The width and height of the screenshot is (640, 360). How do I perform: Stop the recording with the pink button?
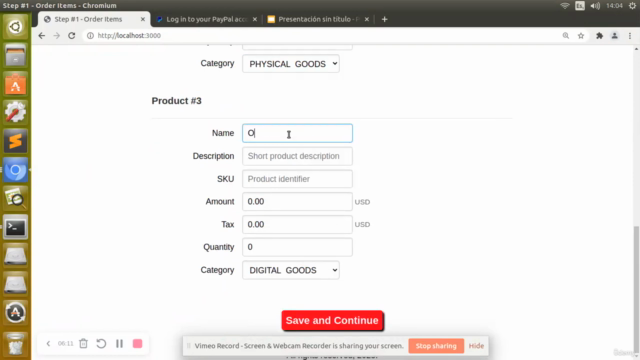(138, 344)
